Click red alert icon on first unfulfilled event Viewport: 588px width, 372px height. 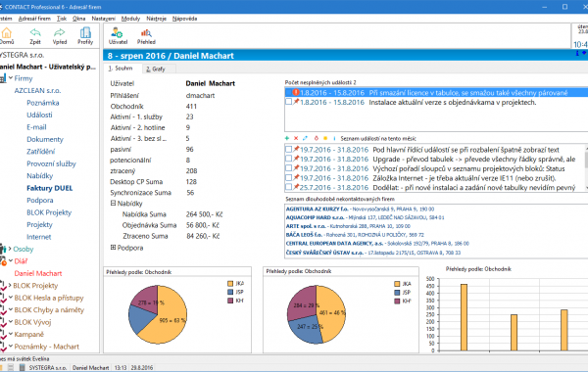(x=296, y=92)
